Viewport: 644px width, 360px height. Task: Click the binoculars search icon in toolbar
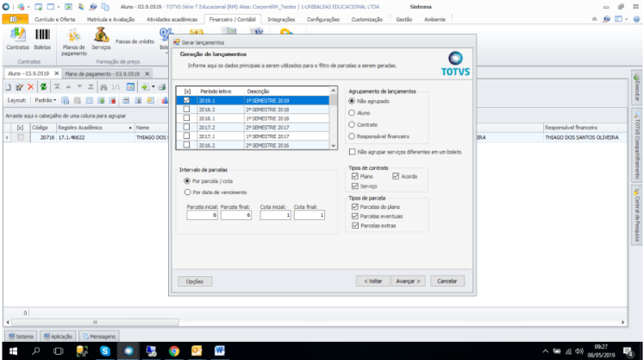point(103,87)
